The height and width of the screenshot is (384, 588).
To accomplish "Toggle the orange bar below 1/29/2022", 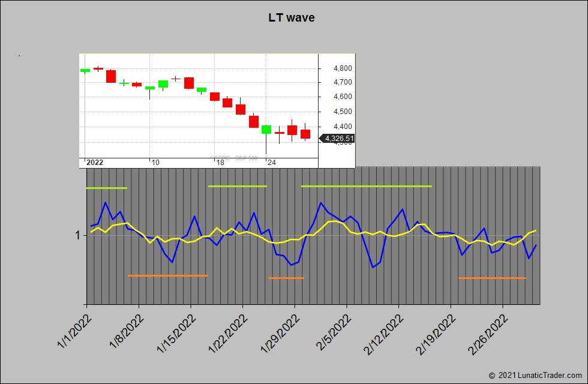I will [x=287, y=278].
